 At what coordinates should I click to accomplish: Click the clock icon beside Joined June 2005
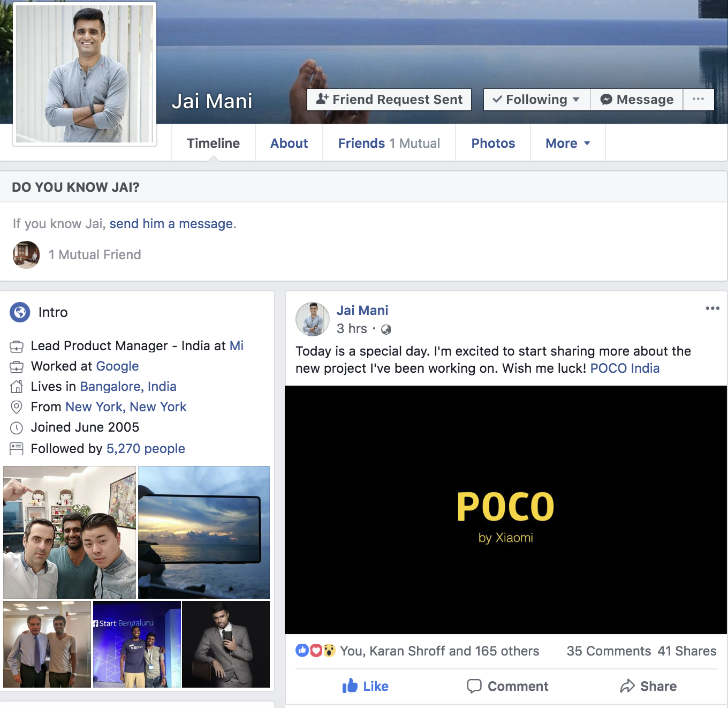[17, 428]
